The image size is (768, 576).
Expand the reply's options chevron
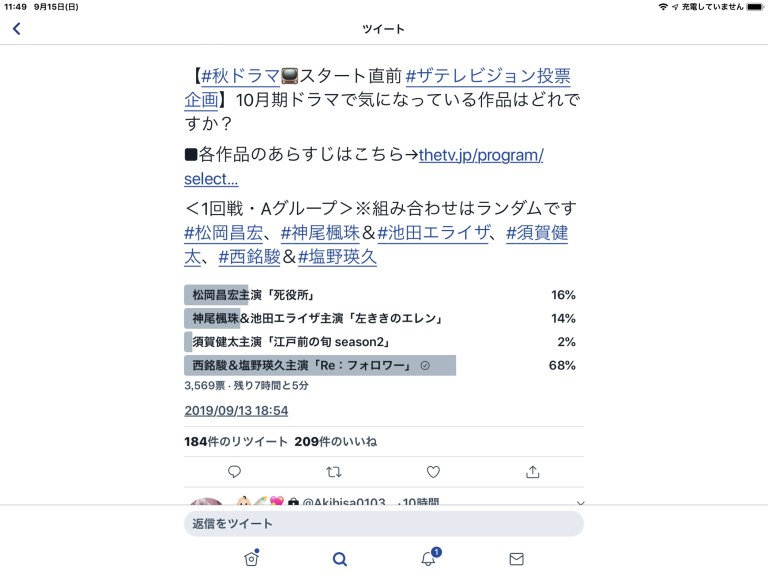pos(580,503)
